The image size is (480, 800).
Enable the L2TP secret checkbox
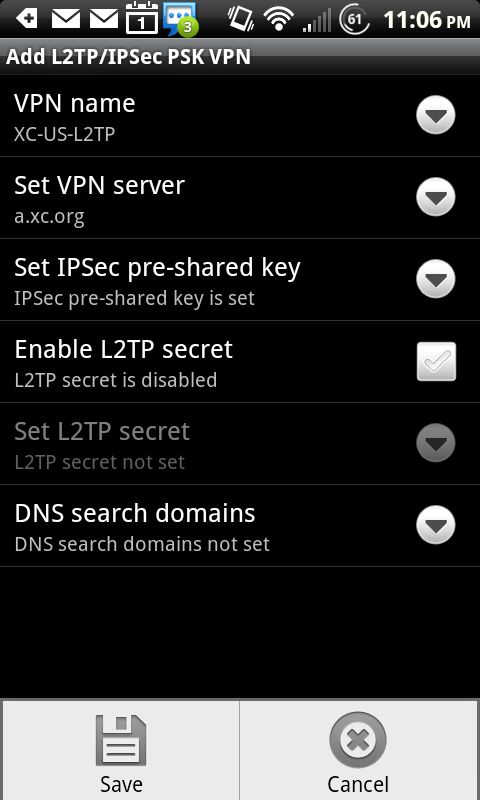pyautogui.click(x=436, y=361)
